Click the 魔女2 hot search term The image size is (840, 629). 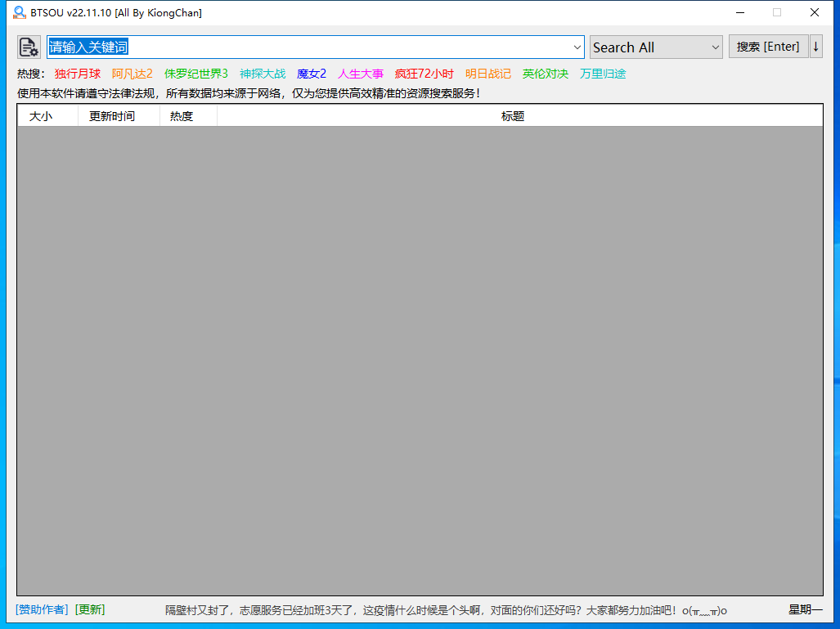(x=311, y=73)
